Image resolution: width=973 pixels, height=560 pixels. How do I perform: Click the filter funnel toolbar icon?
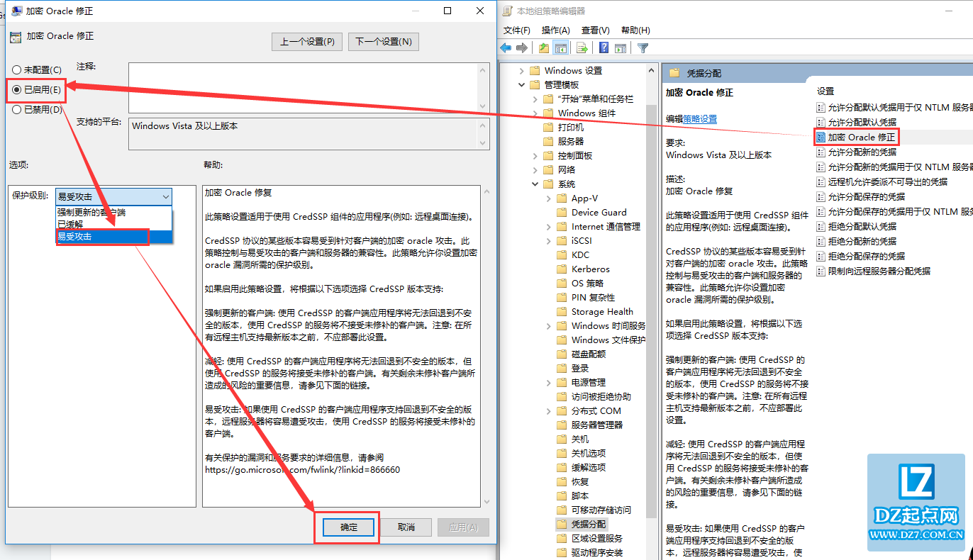pos(643,48)
